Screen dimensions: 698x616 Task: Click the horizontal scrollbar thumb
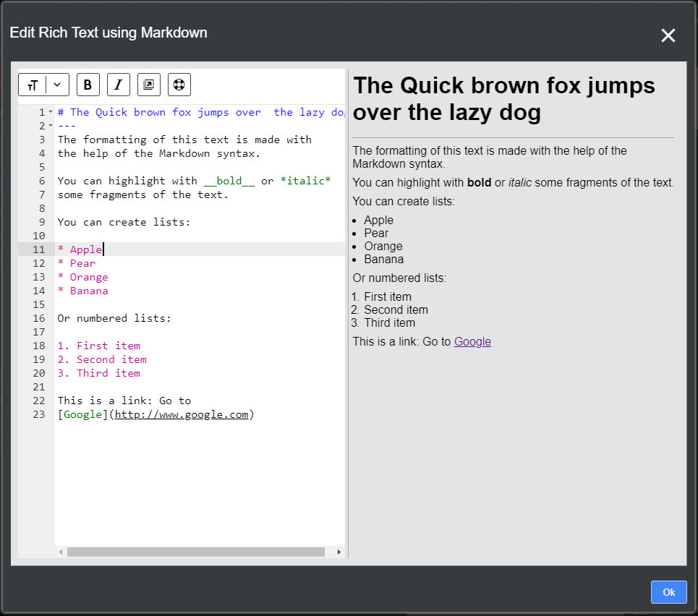[x=195, y=552]
